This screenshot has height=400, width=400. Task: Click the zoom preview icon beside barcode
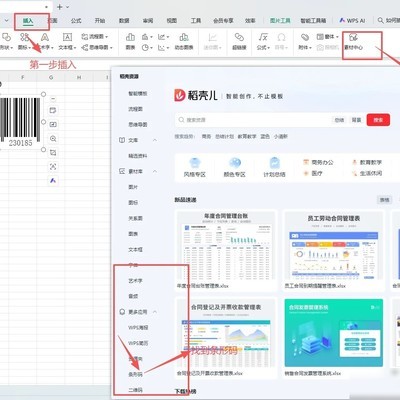[x=53, y=138]
